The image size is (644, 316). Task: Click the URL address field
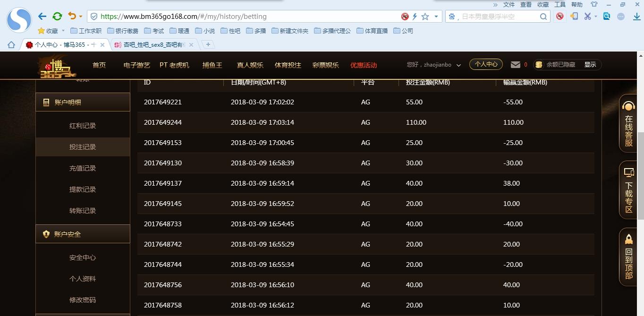(x=246, y=17)
